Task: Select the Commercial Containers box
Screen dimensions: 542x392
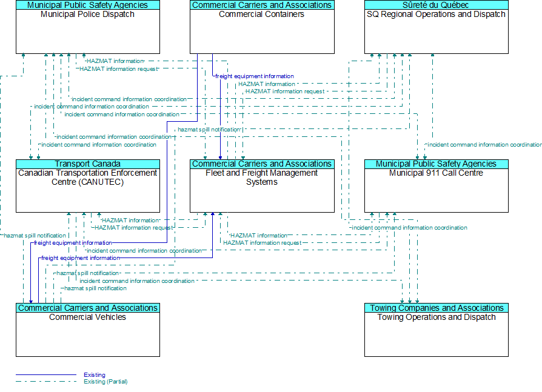Action: 262,27
